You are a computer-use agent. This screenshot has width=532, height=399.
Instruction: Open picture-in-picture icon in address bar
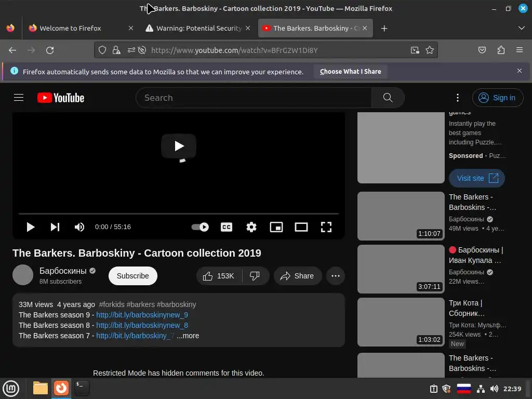click(415, 50)
